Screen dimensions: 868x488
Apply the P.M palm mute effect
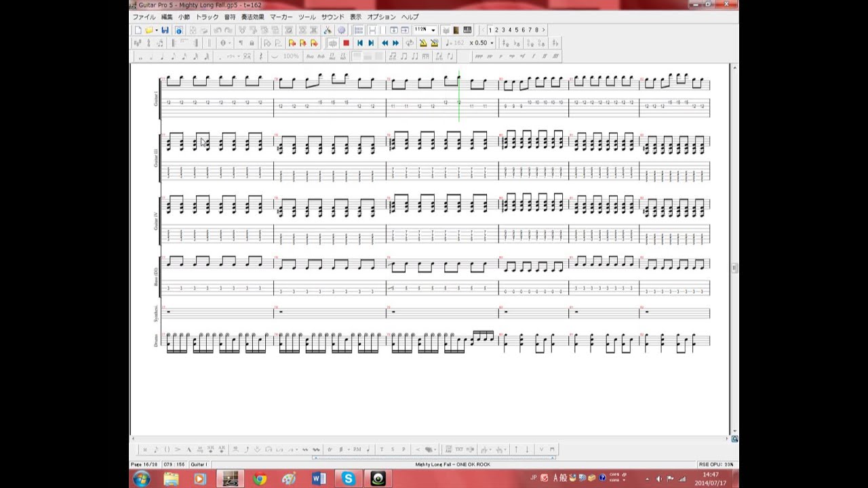pos(357,449)
